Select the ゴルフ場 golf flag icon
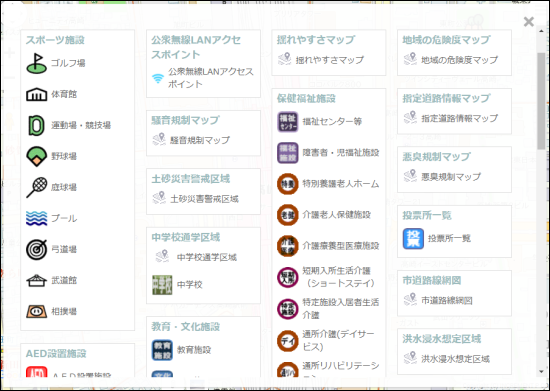The height and width of the screenshot is (391, 550). [x=36, y=63]
